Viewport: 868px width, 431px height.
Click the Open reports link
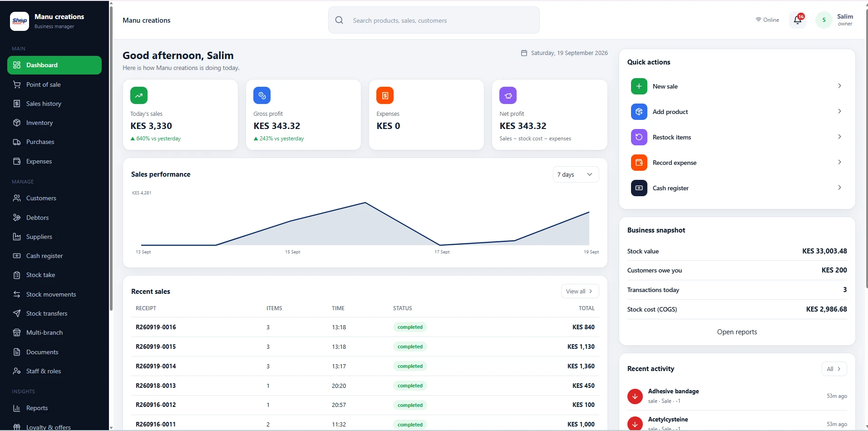click(x=737, y=332)
